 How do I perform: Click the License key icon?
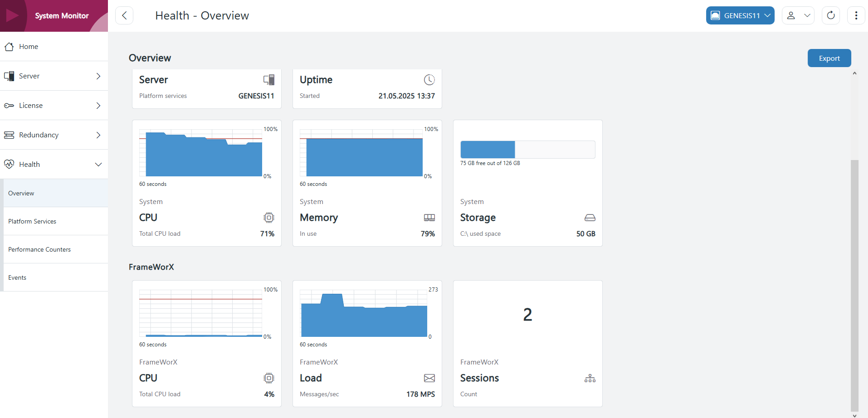9,106
